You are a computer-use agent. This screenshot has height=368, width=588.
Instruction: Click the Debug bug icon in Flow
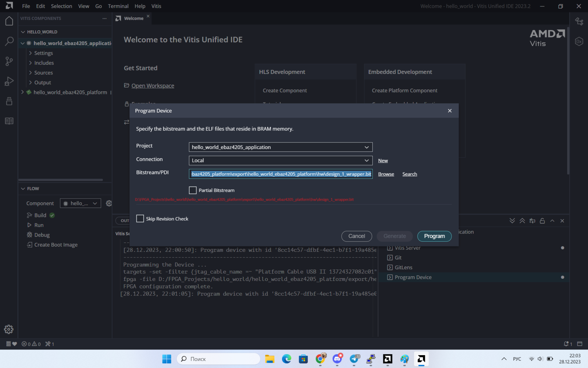(x=29, y=235)
